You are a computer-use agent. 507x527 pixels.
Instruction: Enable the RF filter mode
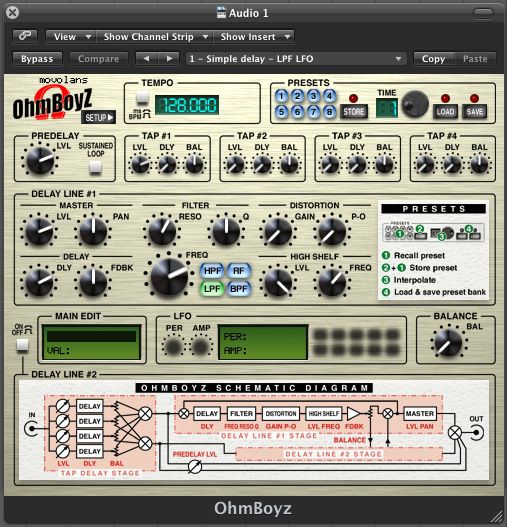[238, 271]
